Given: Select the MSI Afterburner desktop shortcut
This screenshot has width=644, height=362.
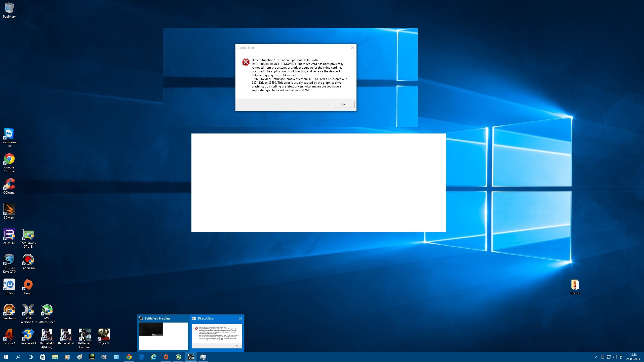Looking at the screenshot, I should tap(47, 313).
